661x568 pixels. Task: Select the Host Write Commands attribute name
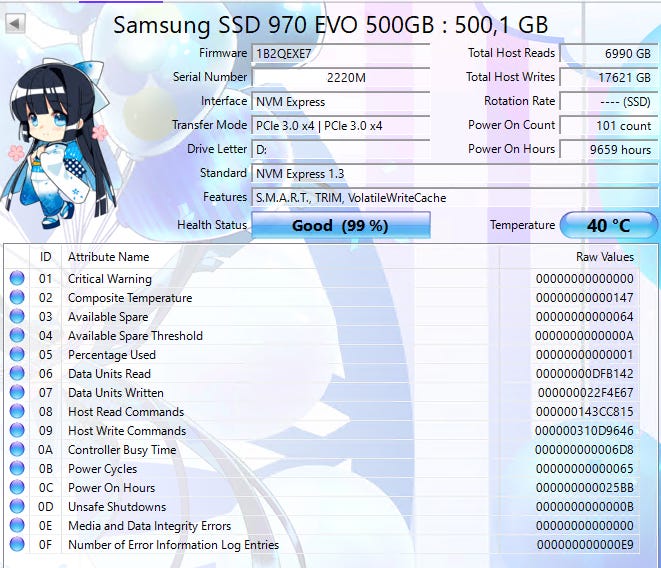point(127,431)
